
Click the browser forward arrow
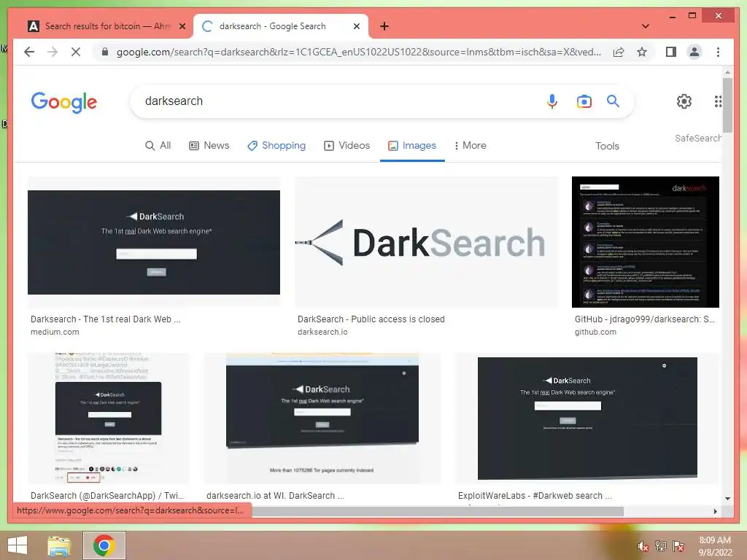[x=53, y=52]
